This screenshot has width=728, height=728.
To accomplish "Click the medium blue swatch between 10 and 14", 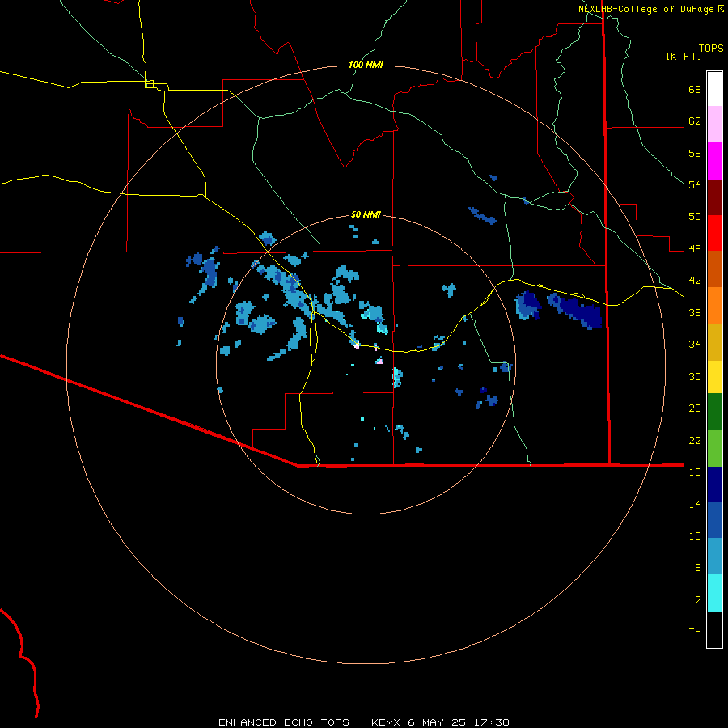I will point(714,520).
